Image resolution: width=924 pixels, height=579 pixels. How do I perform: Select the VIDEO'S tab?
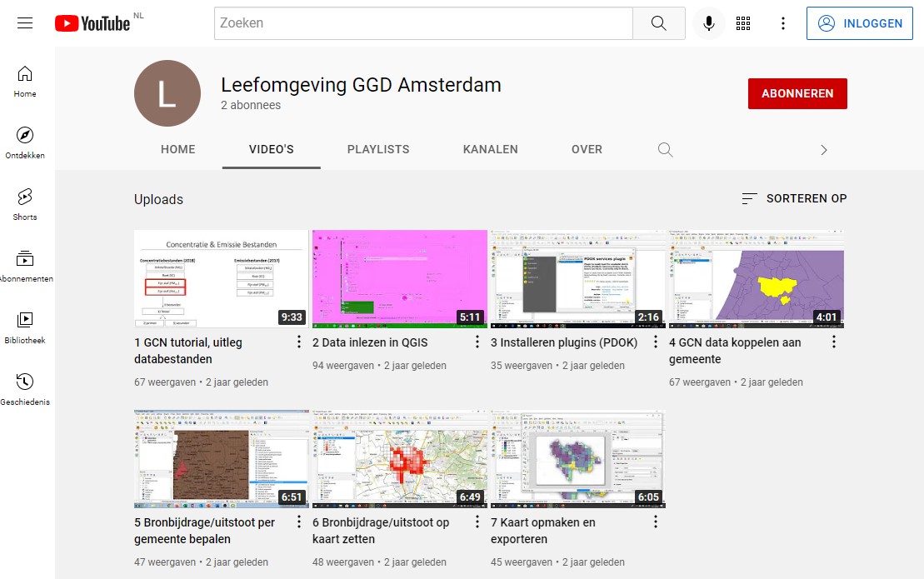pyautogui.click(x=271, y=150)
